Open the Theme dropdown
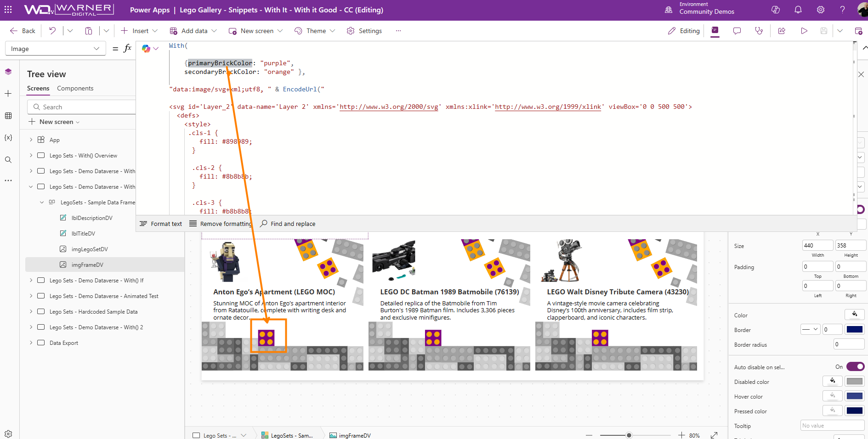 pos(315,31)
